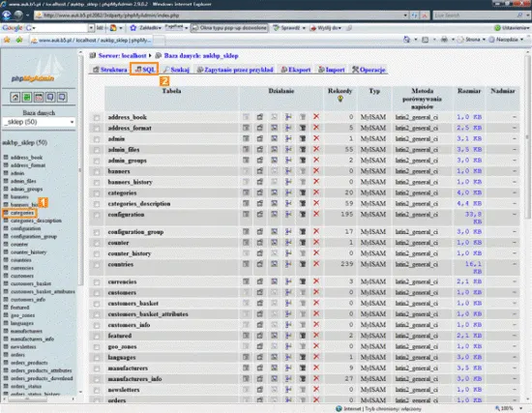Click the red Drop icon for manufacturers table
The image size is (532, 413).
[x=316, y=368]
